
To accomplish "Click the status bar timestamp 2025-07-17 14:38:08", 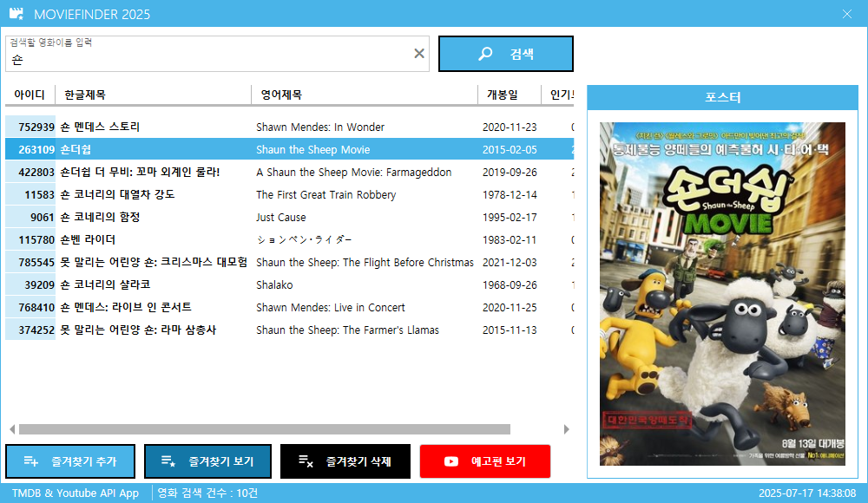I will (x=807, y=493).
